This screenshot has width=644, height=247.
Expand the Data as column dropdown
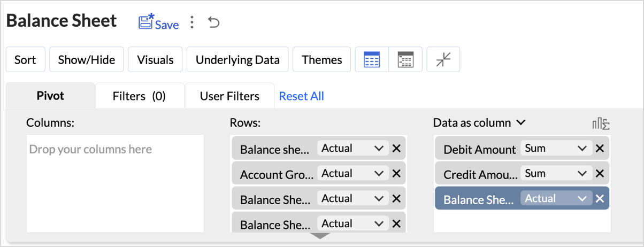tap(479, 123)
